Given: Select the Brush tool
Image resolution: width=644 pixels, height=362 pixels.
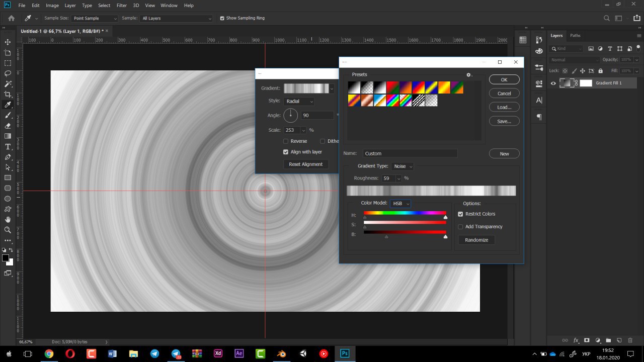Looking at the screenshot, I should point(8,115).
